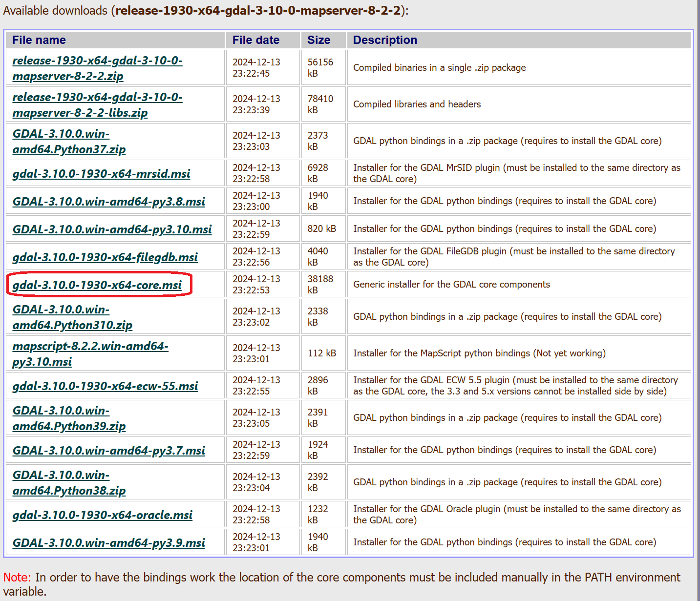Download release-1930-x64-gdal-3-10-0-mapserver-8-2-2.zip file
Viewport: 700px width, 601px height.
click(x=97, y=61)
